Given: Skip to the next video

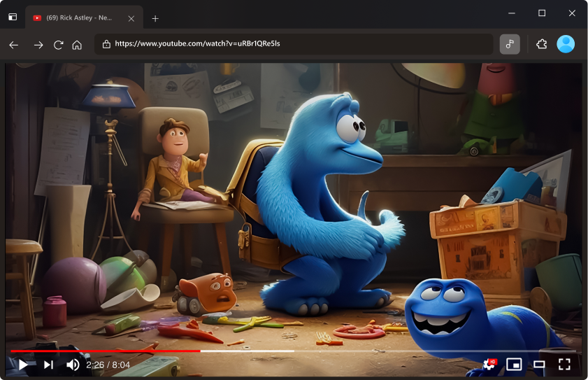Looking at the screenshot, I should [x=48, y=365].
